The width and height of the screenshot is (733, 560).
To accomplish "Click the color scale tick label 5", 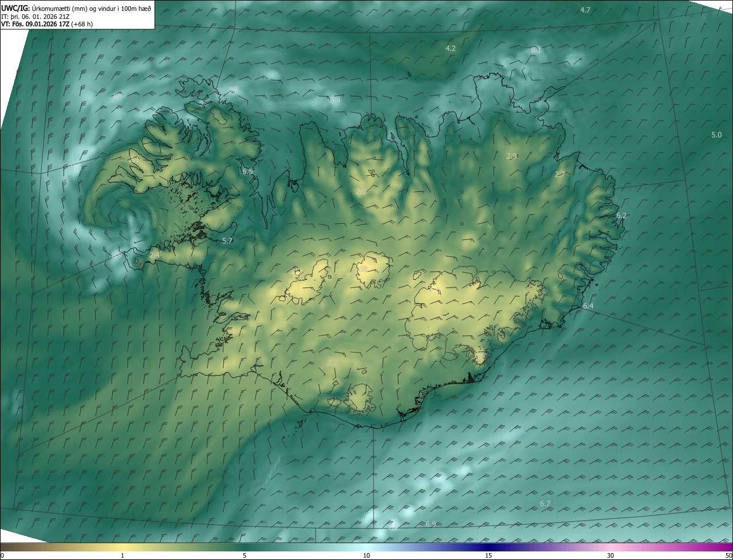I will click(245, 555).
